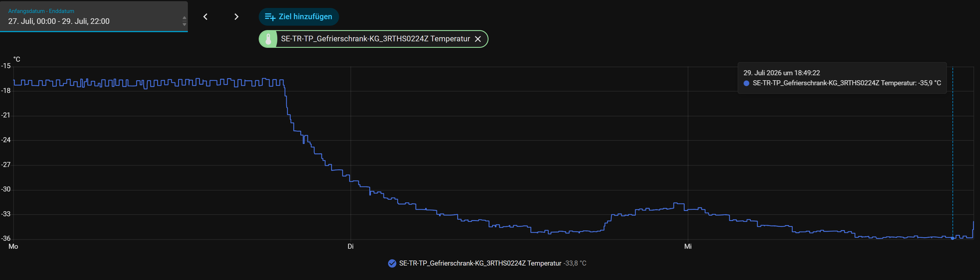Click the blue series dot in the tooltip
This screenshot has height=280, width=980.
click(x=746, y=83)
